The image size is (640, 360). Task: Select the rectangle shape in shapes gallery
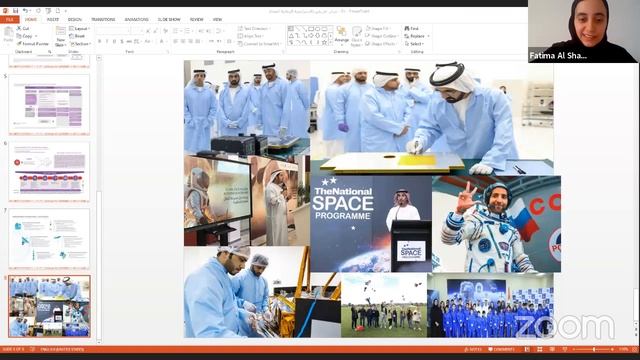pyautogui.click(x=311, y=29)
